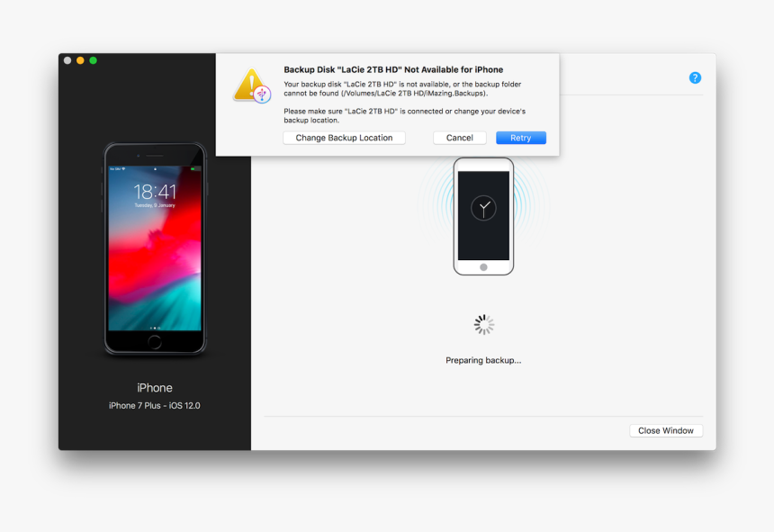This screenshot has height=532, width=774.
Task: Open Change Backup Location
Action: (x=344, y=138)
